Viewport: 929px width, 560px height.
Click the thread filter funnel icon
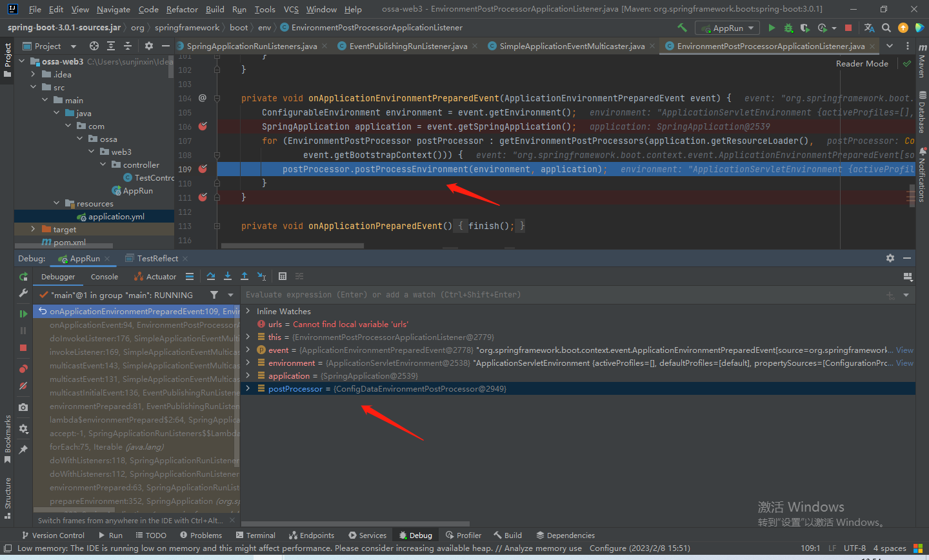tap(214, 295)
